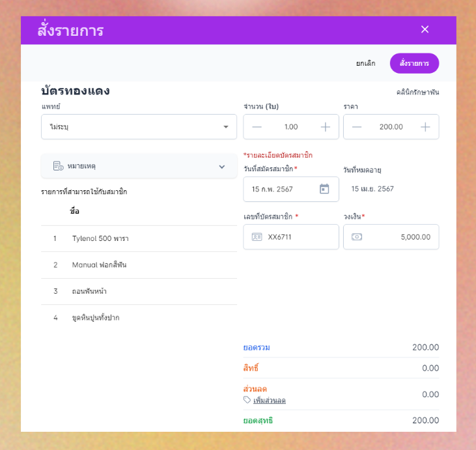The width and height of the screenshot is (476, 450).
Task: Click the price value 200.00 field
Action: pyautogui.click(x=391, y=127)
